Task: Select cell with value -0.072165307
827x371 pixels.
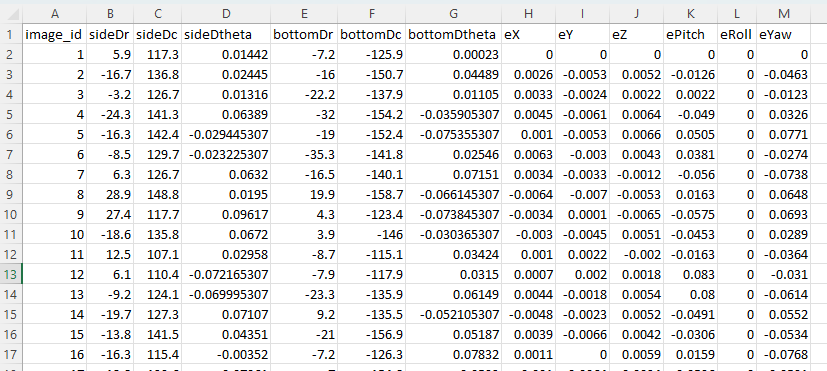Action: (226, 274)
